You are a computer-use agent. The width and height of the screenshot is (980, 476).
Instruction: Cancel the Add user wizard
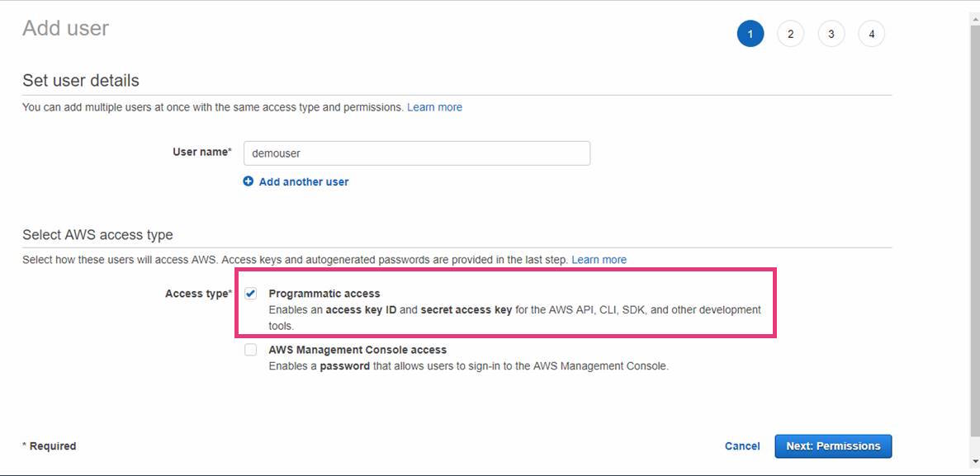(x=742, y=446)
